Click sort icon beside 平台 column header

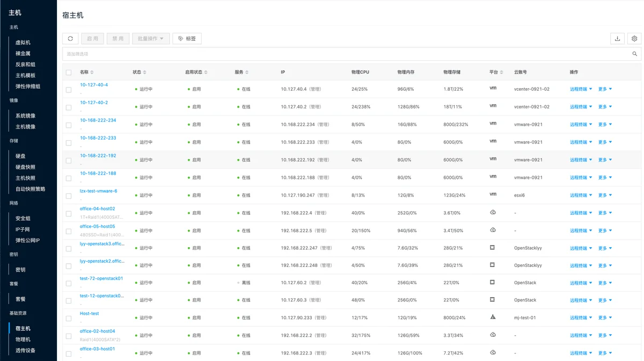tap(502, 72)
